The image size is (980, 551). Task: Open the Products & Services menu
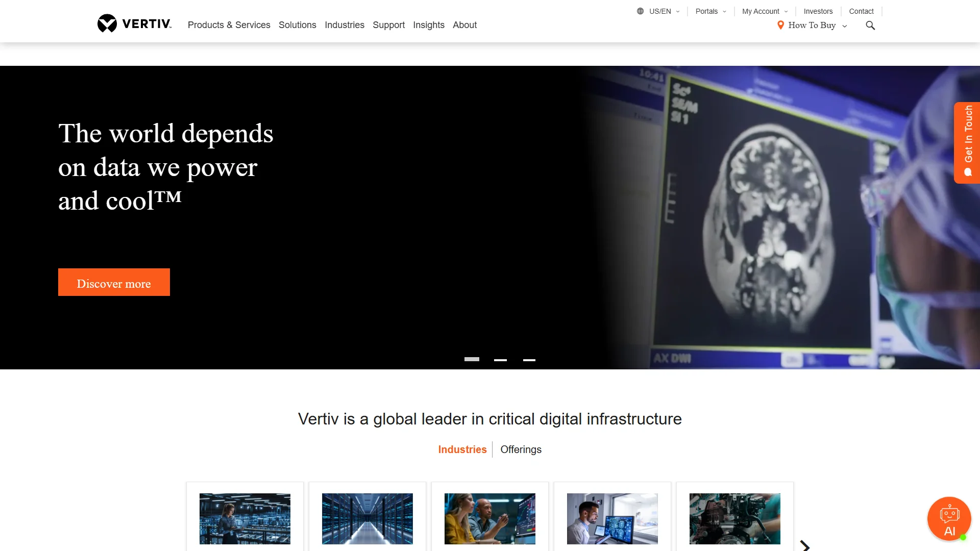[229, 25]
